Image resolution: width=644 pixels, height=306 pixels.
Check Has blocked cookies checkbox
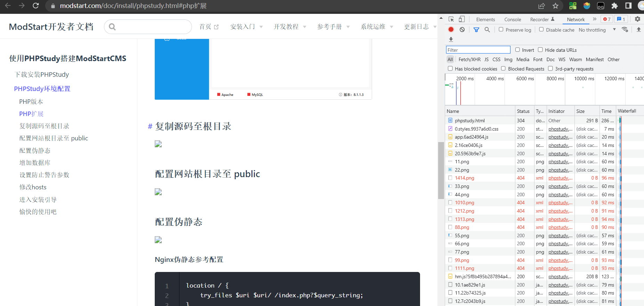coord(450,68)
